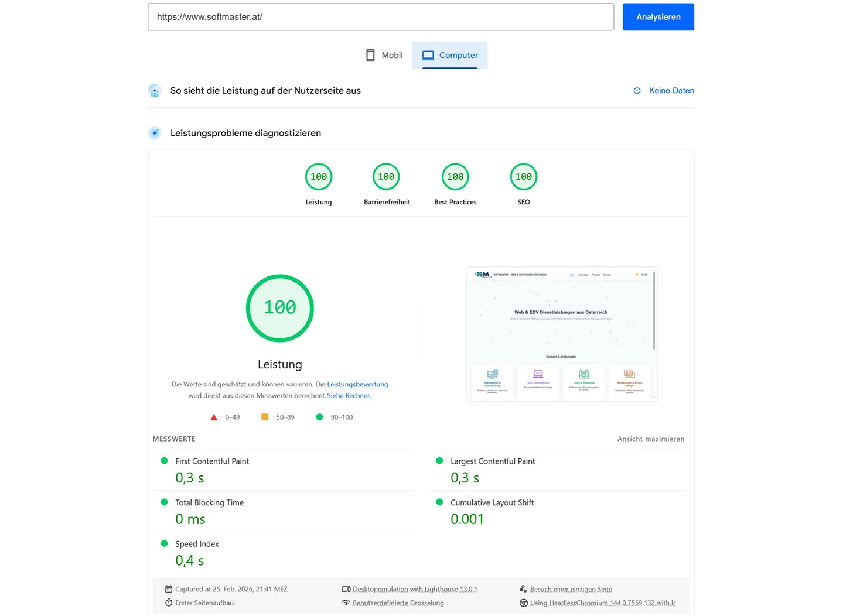Open Ansicht maximieren

click(650, 439)
